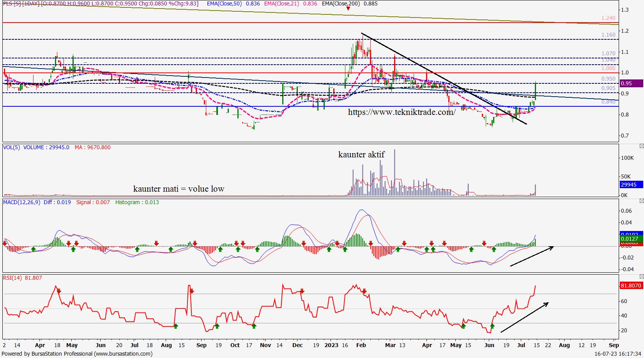Viewport: 644px width, 358px height.
Task: Close the MACD indicator panel
Action: [642, 201]
